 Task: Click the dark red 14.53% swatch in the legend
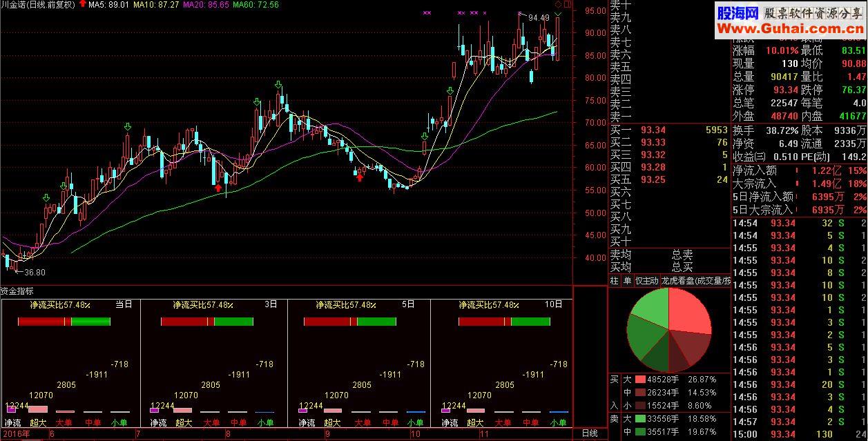[x=639, y=392]
